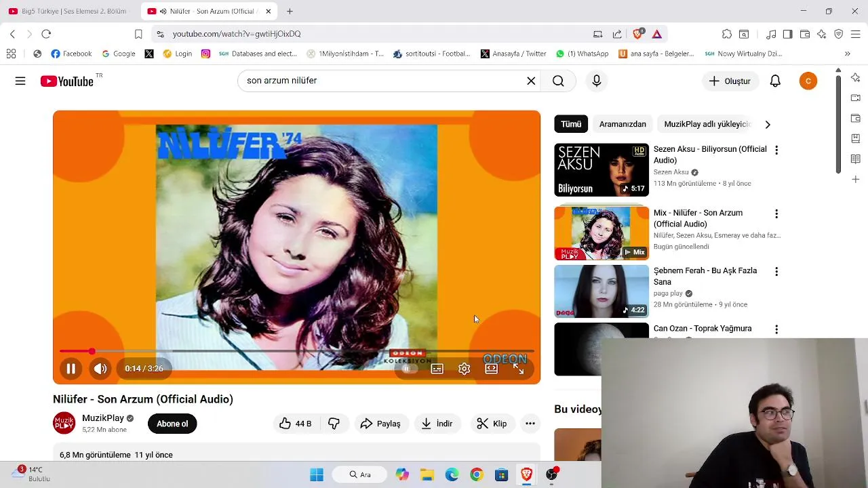Select the Tümü filter chip
Image resolution: width=868 pixels, height=488 pixels.
(571, 124)
